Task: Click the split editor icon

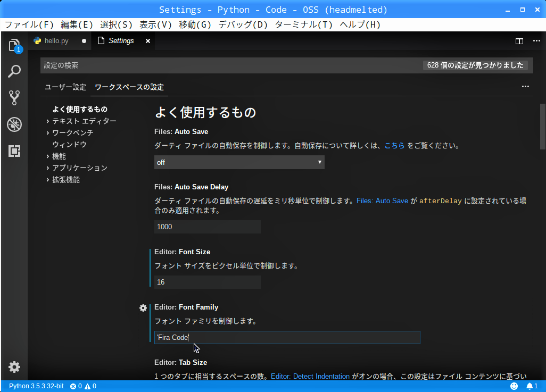Action: [519, 41]
